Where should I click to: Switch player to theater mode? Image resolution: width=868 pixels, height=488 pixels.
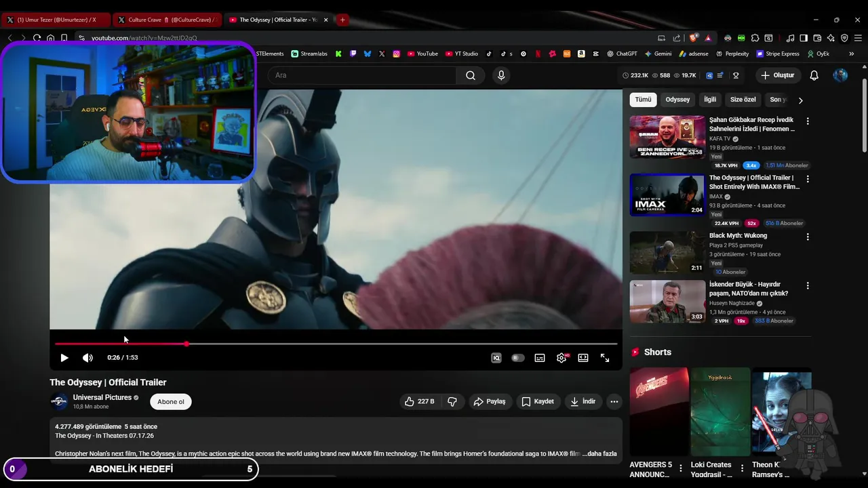(x=583, y=358)
